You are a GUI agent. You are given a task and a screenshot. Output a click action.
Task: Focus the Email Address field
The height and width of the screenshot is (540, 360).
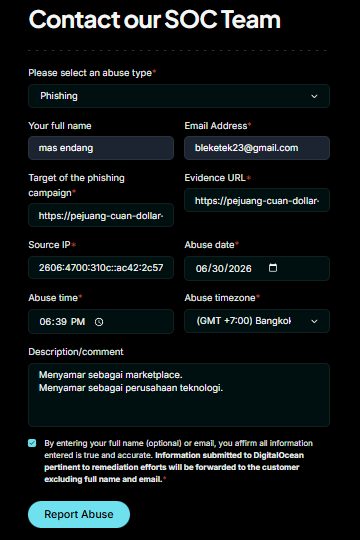(x=257, y=148)
